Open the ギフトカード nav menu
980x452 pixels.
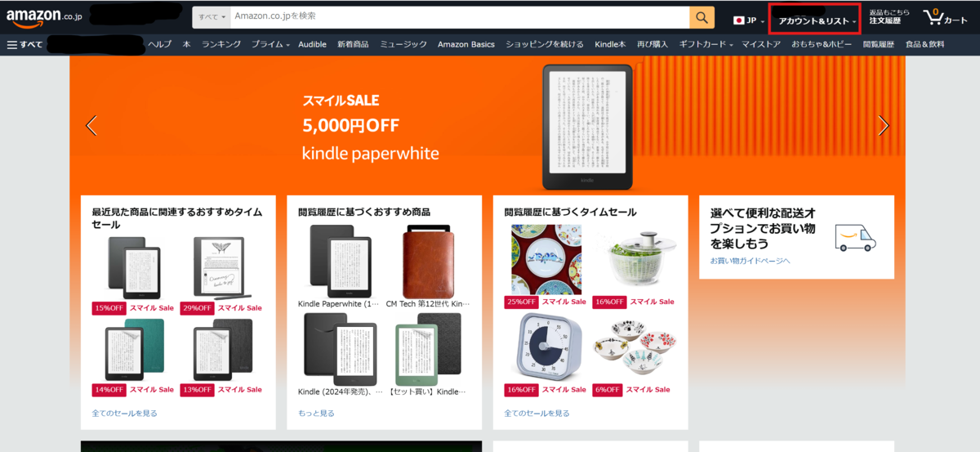tap(706, 44)
